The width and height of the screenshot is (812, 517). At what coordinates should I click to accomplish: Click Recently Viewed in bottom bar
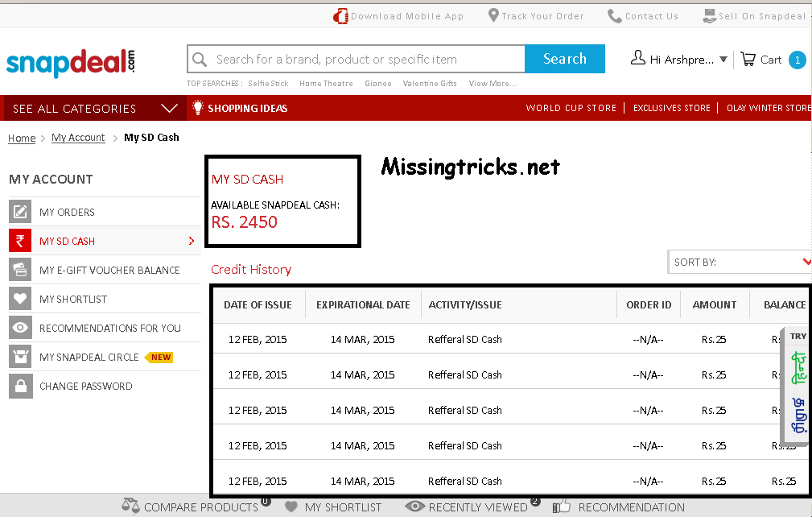coord(478,507)
